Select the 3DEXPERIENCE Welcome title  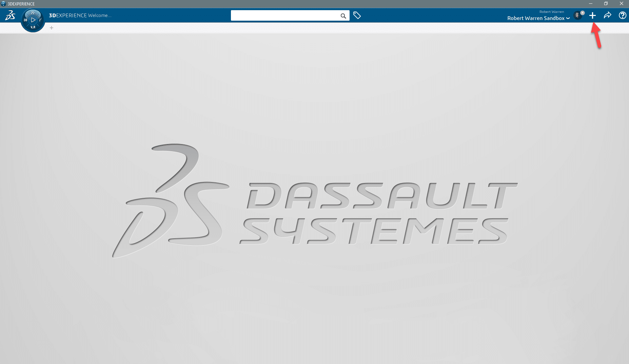tap(80, 15)
